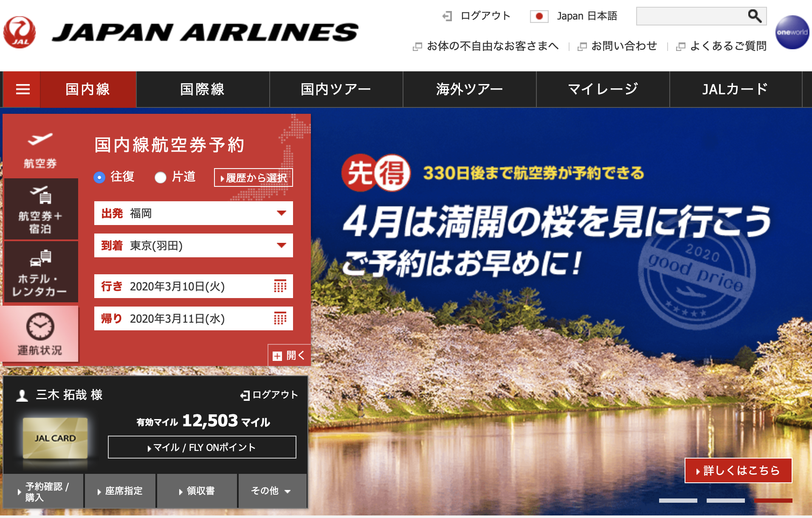Click the 履歴から選択 button
812x518 pixels.
(x=254, y=177)
